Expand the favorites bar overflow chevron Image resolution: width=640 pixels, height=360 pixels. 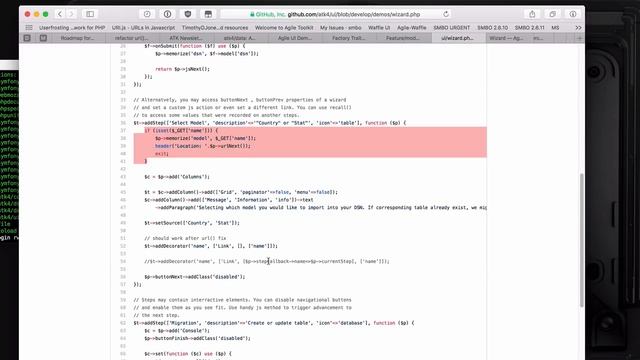click(578, 28)
